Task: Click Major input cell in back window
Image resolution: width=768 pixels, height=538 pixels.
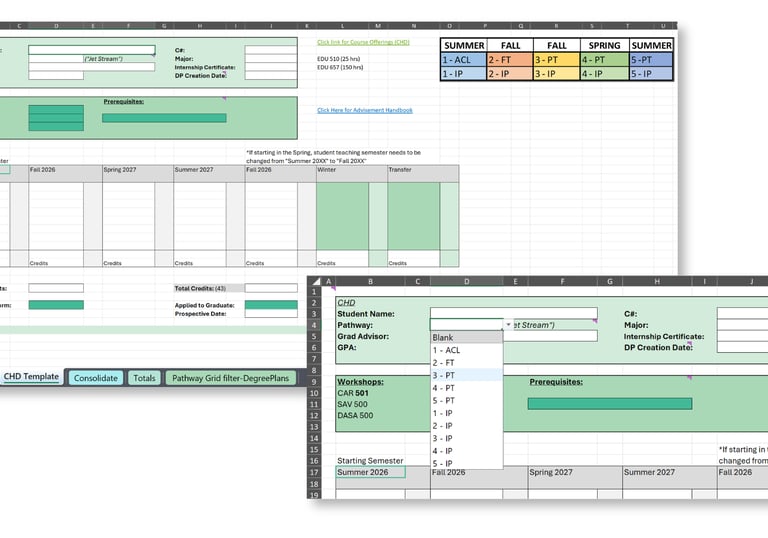Action: pos(271,58)
